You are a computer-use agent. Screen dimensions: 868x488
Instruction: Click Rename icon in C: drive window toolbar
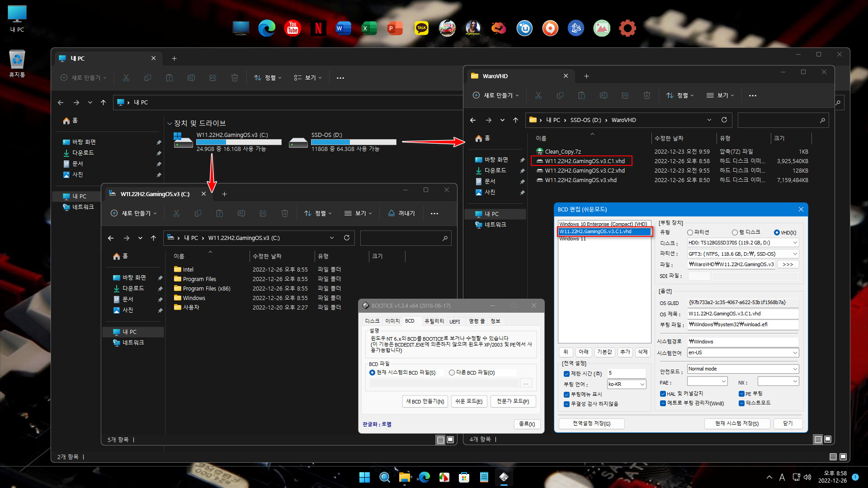point(241,213)
